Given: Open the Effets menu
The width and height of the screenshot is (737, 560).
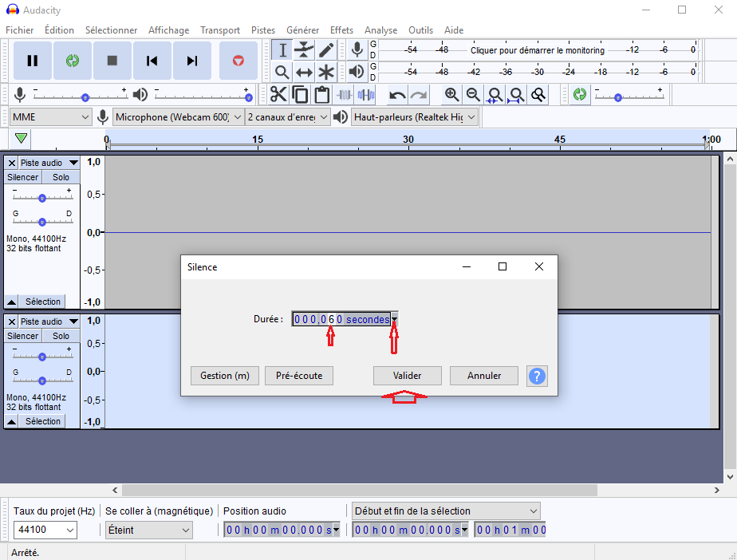Looking at the screenshot, I should point(341,30).
